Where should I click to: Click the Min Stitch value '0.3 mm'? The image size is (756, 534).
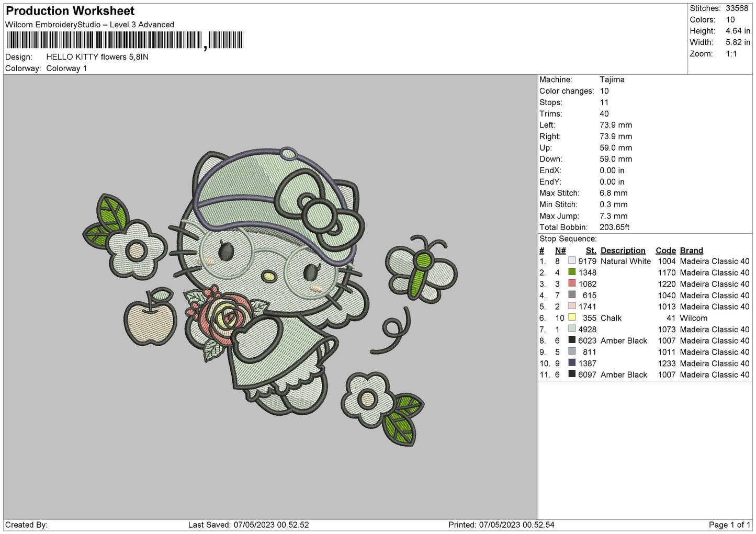click(x=614, y=204)
